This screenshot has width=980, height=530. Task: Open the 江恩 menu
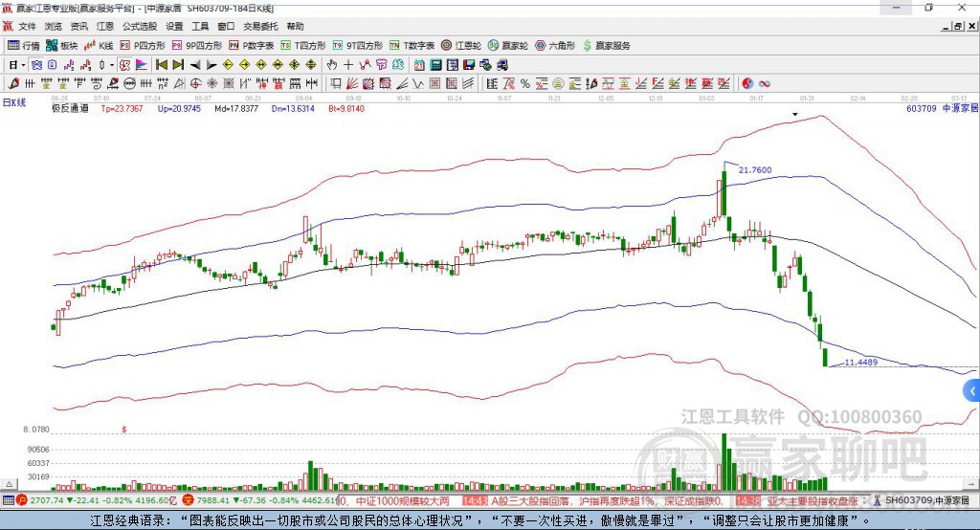[105, 26]
